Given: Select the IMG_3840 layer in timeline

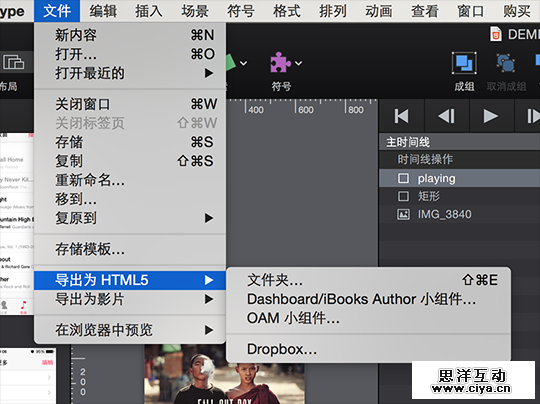Looking at the screenshot, I should coord(459,215).
